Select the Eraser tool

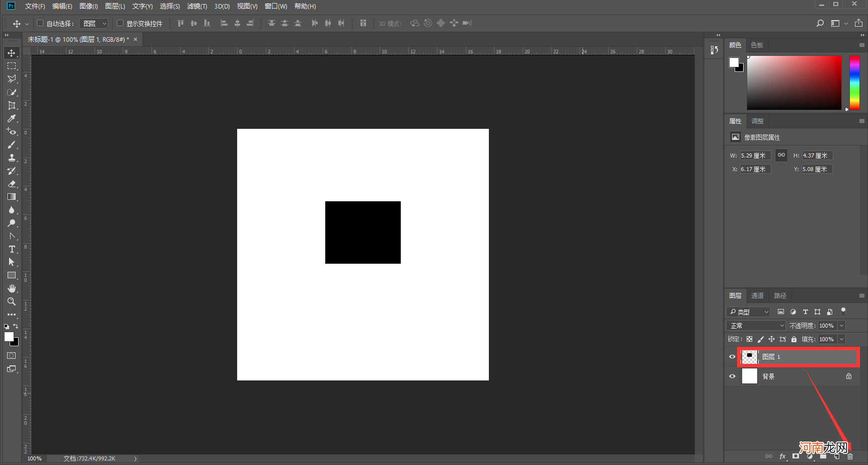12,184
